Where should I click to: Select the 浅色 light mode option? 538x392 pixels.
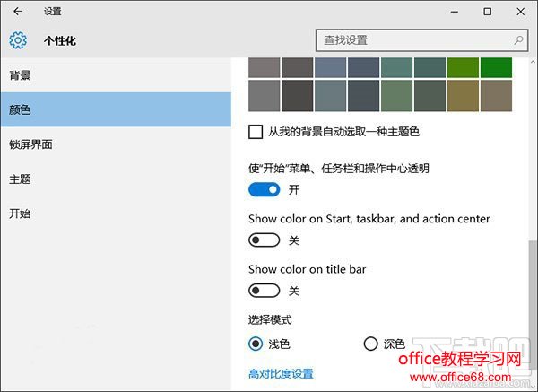[x=256, y=344]
